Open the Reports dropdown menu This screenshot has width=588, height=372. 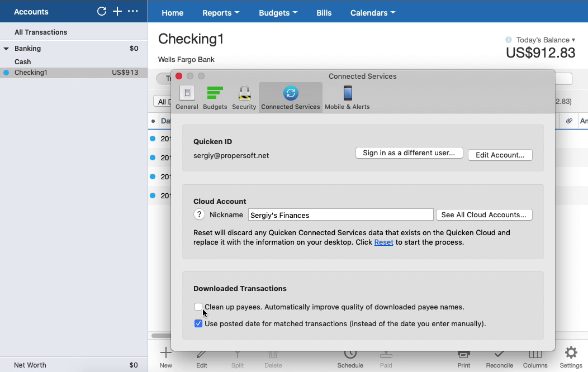pos(220,13)
